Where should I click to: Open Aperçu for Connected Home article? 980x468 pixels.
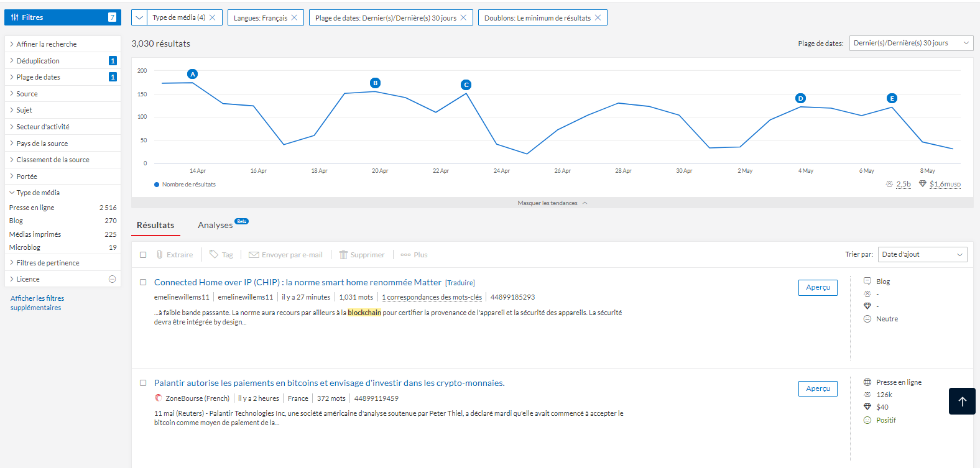click(818, 287)
